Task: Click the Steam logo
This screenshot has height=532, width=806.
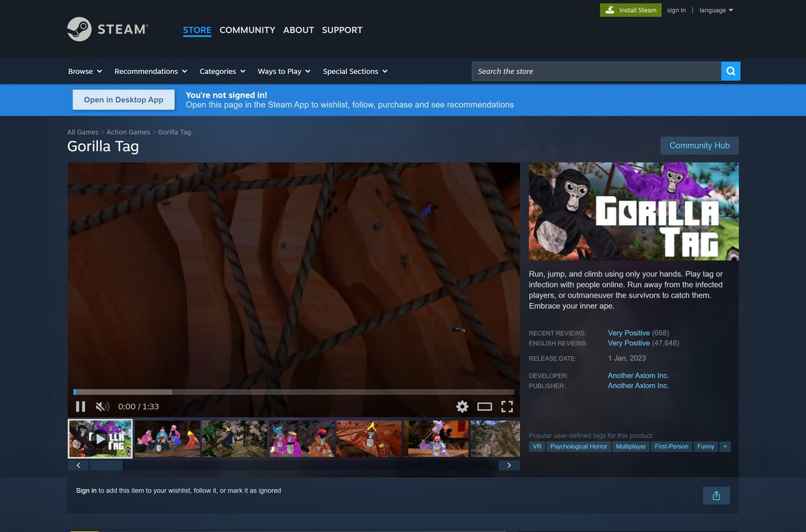Action: click(x=107, y=30)
